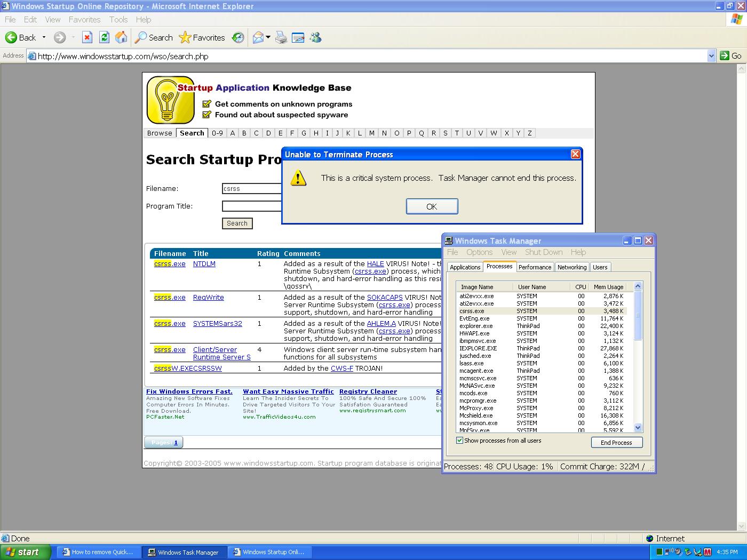Click the page icon in address bar
747x560 pixels.
[x=32, y=56]
